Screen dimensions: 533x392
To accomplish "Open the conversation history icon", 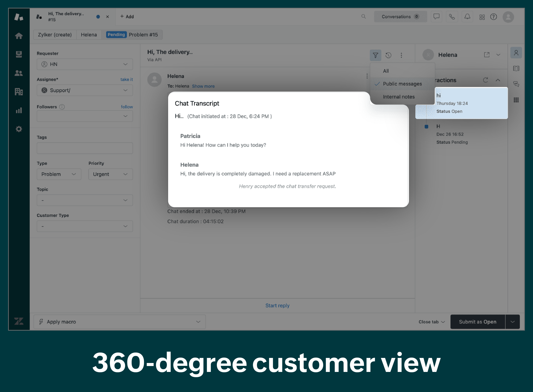I will tap(388, 55).
